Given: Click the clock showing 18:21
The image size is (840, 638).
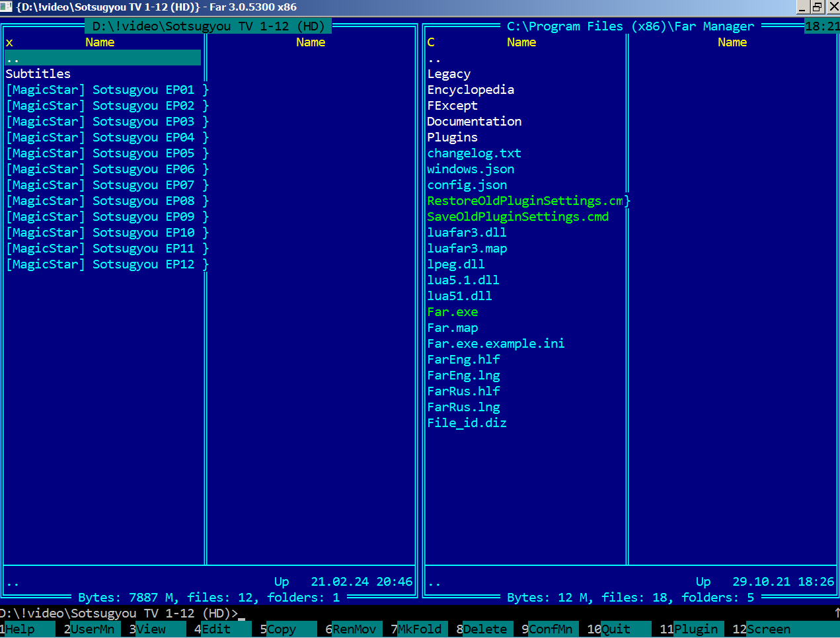Looking at the screenshot, I should click(822, 26).
